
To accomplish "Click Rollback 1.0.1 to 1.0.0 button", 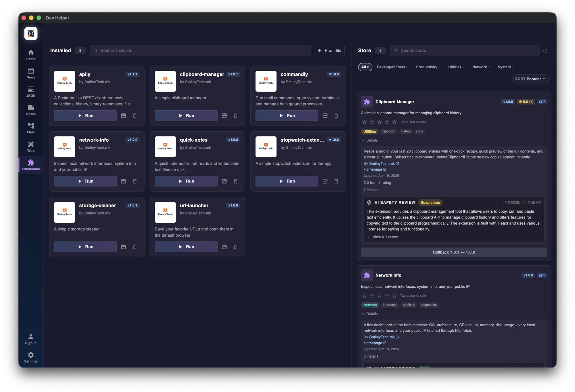I will coord(454,252).
